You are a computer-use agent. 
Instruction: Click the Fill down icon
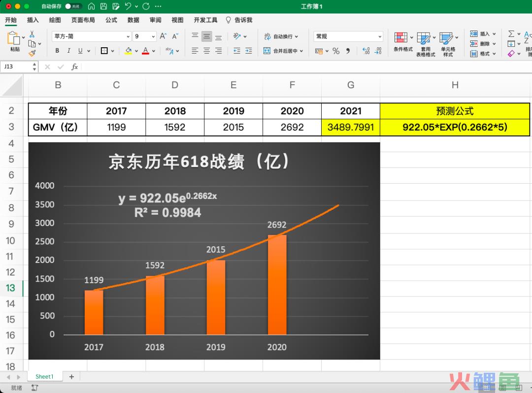511,44
